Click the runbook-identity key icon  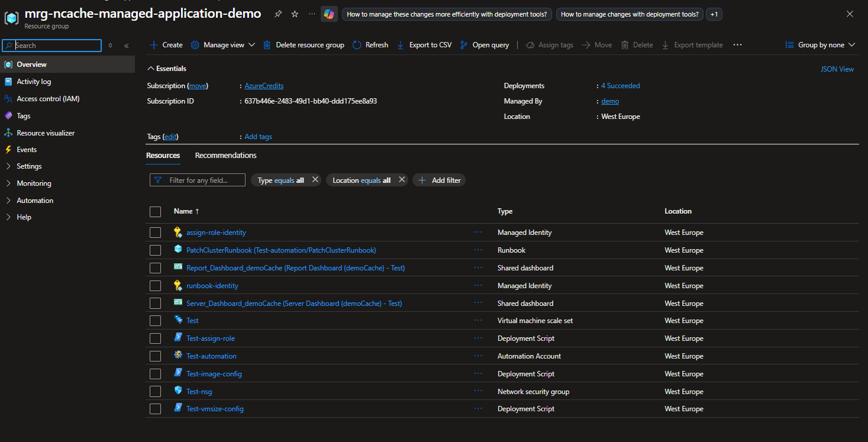coord(178,285)
